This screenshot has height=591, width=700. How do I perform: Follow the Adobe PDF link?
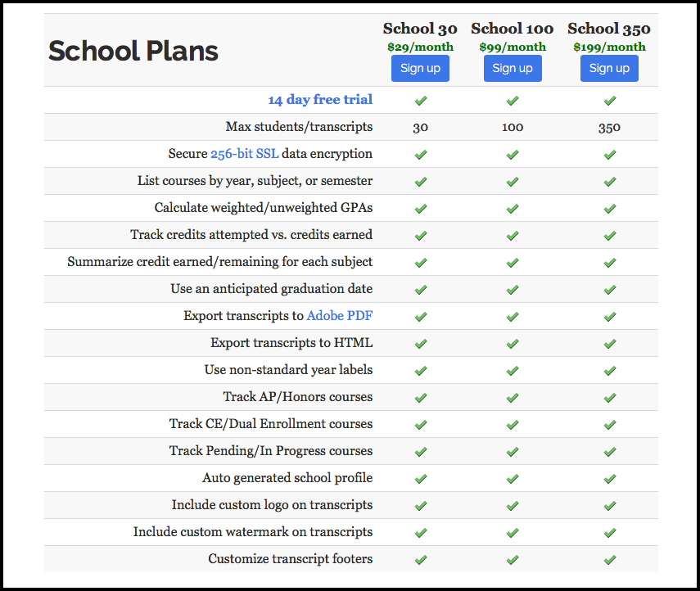(340, 315)
